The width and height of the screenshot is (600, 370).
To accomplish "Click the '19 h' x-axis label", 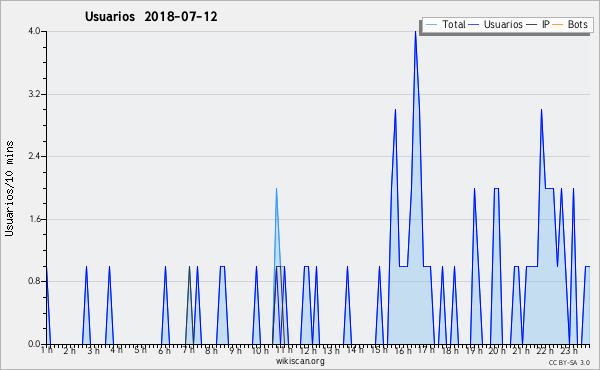I will (x=474, y=350).
